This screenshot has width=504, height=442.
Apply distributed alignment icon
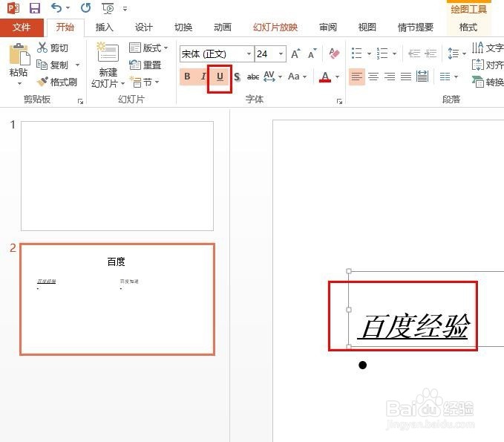[x=422, y=77]
